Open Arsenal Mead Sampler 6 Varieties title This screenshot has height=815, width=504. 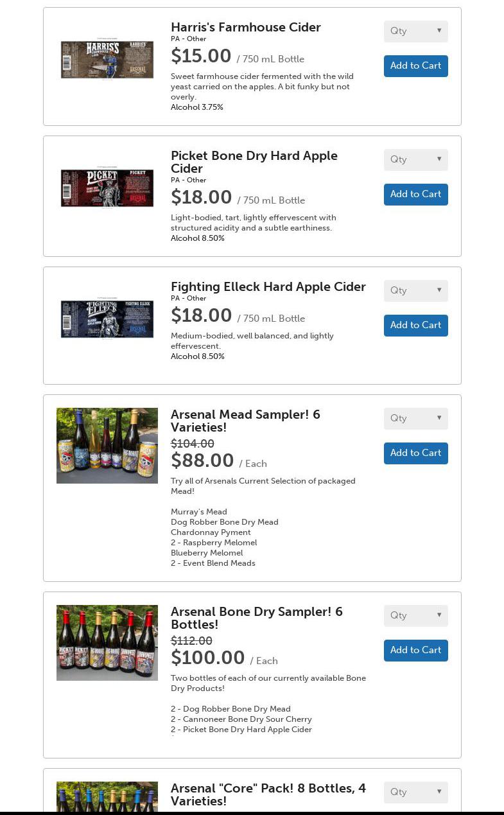(245, 421)
